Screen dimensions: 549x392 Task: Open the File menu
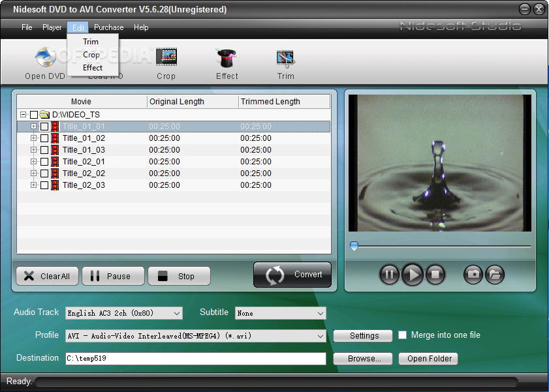(27, 27)
